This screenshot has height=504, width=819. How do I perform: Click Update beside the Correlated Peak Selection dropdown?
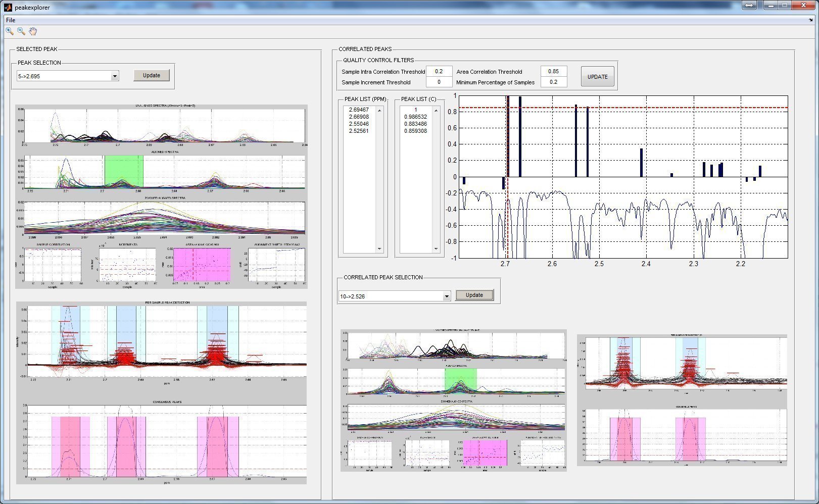[474, 295]
